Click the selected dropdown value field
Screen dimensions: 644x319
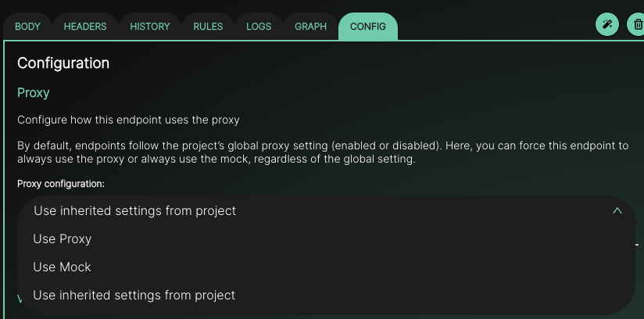[x=327, y=210]
